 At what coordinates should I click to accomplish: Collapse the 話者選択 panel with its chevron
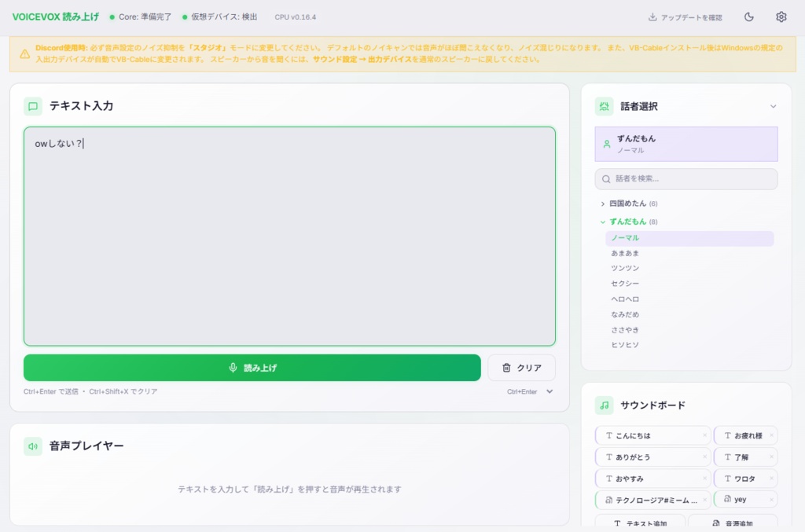[773, 106]
